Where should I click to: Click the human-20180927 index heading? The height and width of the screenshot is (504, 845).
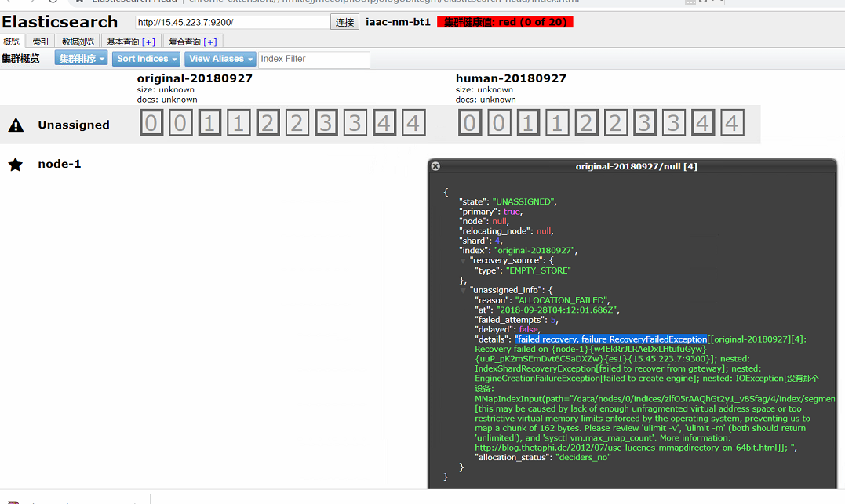click(511, 78)
